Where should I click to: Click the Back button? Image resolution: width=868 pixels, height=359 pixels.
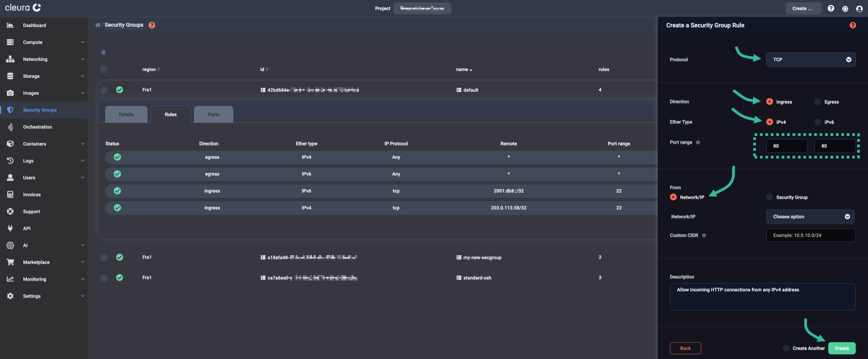(685, 348)
